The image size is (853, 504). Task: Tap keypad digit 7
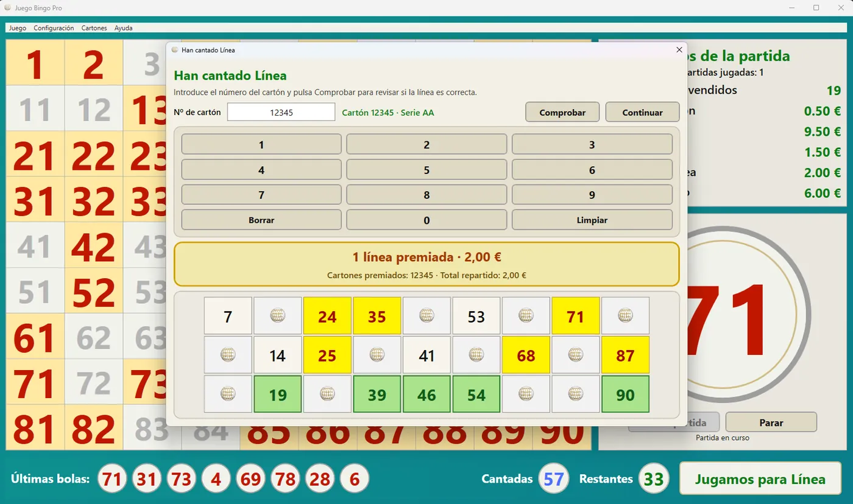(261, 195)
